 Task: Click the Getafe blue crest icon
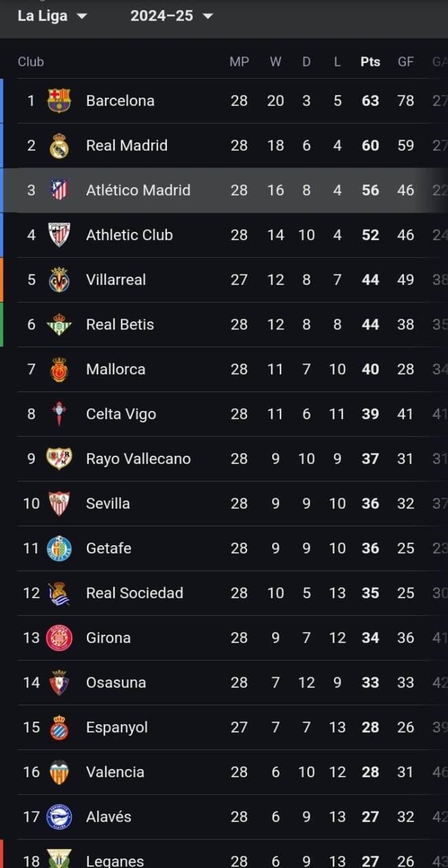click(x=59, y=548)
